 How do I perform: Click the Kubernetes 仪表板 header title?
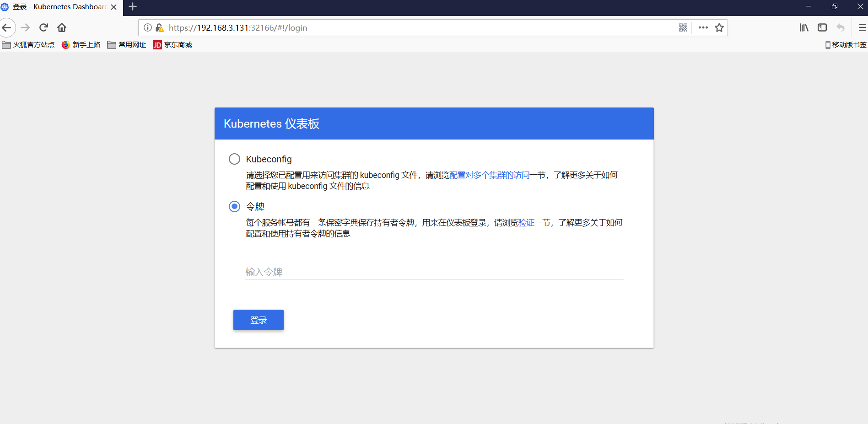tap(271, 124)
